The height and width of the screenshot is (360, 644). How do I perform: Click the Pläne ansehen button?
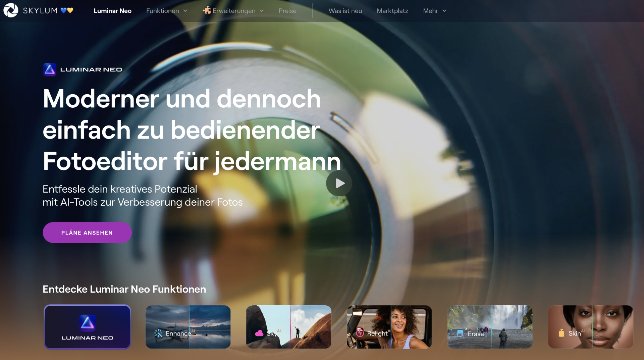pos(87,233)
